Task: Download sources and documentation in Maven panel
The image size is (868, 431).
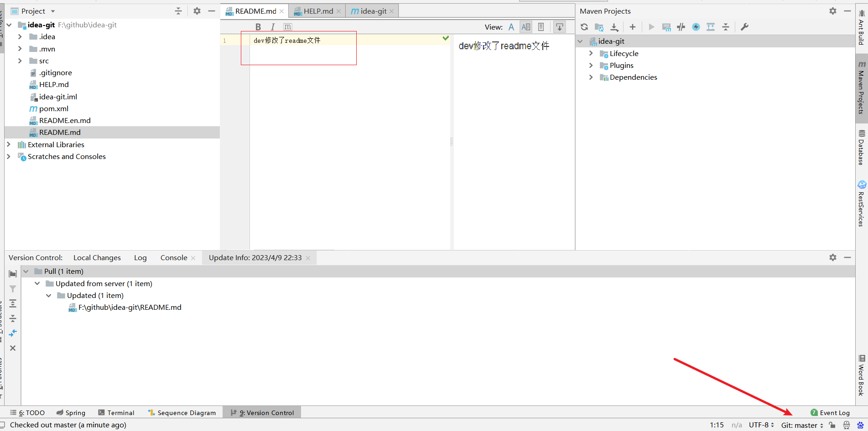Action: coord(614,27)
